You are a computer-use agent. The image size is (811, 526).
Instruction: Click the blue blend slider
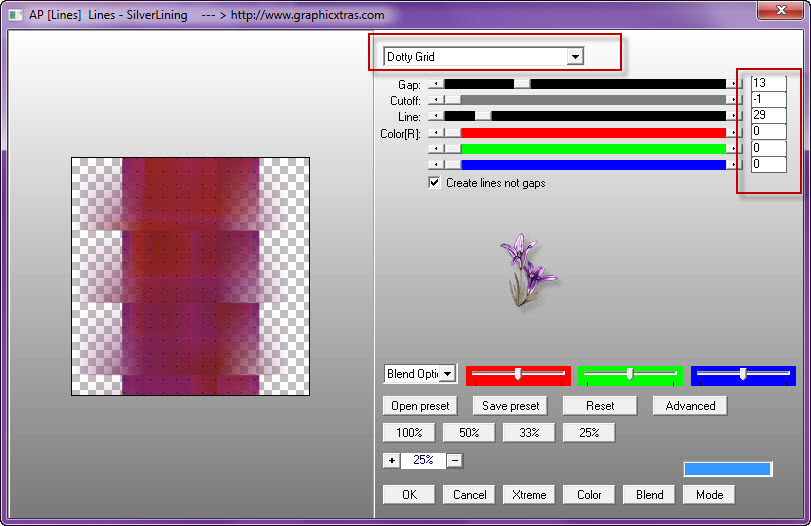tap(742, 374)
